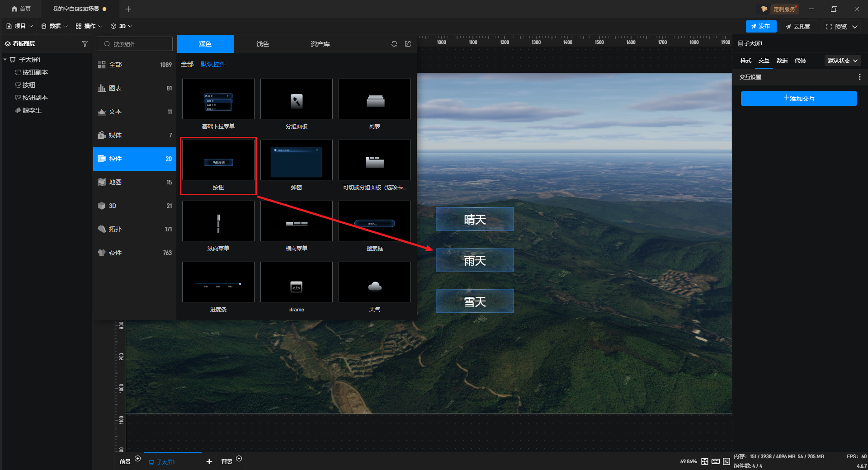Refresh the component library list
The width and height of the screenshot is (868, 470).
394,44
